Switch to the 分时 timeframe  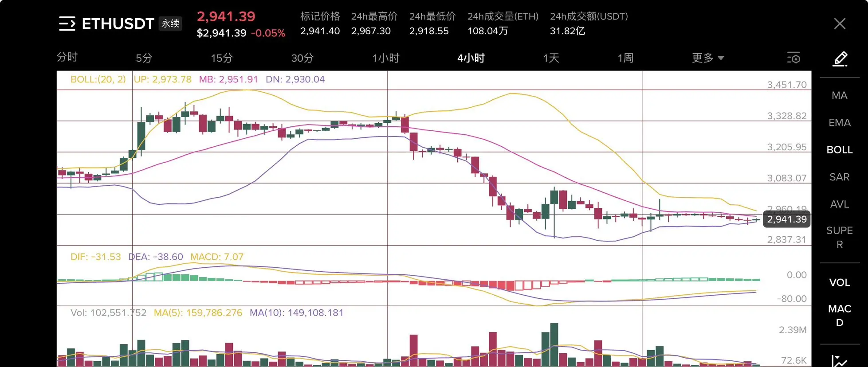(67, 57)
